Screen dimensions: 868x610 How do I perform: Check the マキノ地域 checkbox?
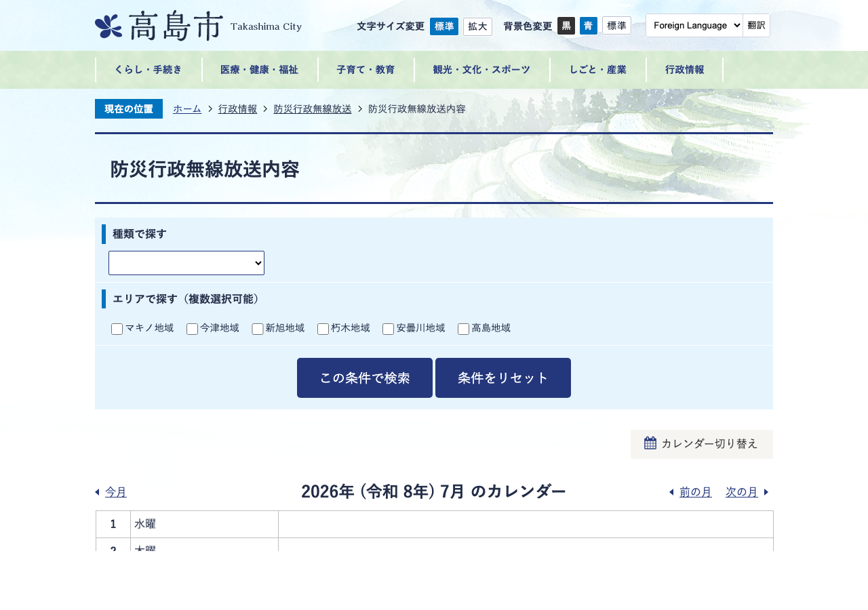point(117,329)
